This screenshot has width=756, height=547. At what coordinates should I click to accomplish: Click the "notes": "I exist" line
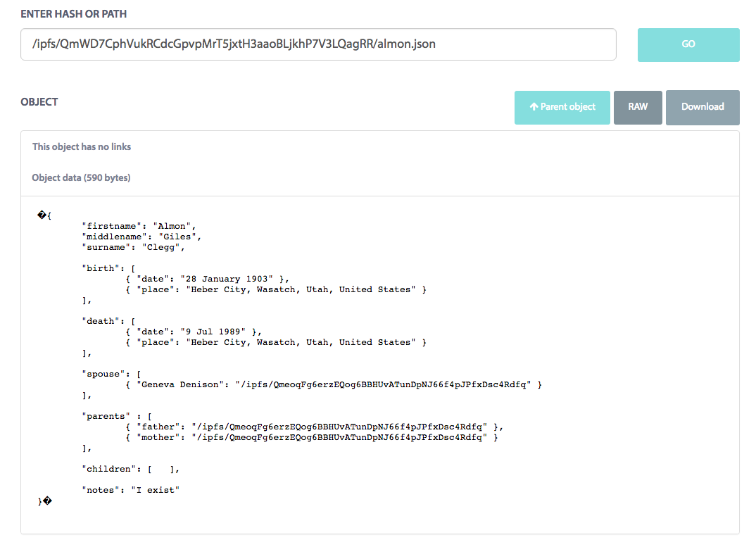coord(131,489)
